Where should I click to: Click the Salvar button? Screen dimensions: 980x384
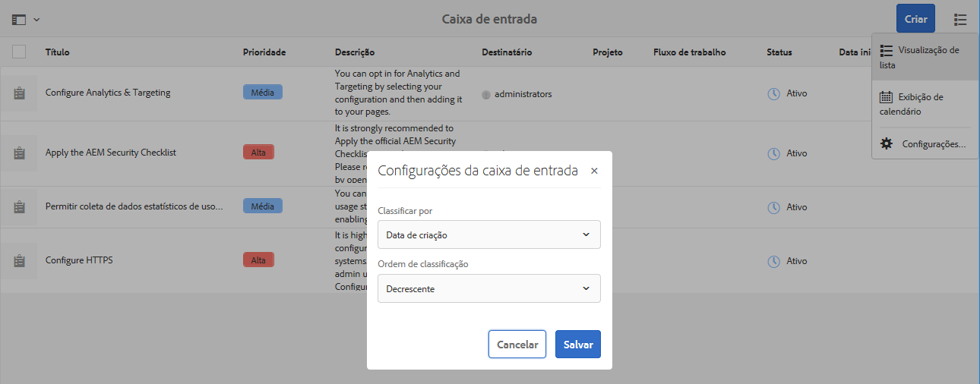tap(578, 344)
